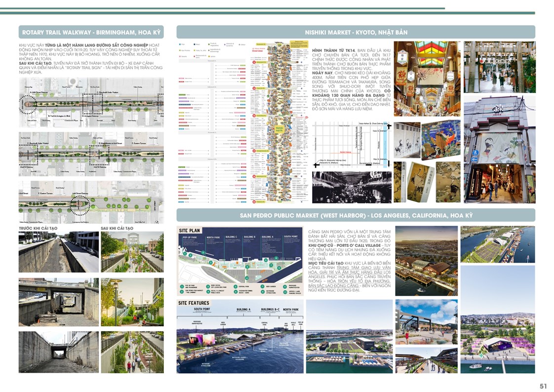Click the Rotary Trail Walkway title banner
Screen dimensions: 554x392
[91, 33]
